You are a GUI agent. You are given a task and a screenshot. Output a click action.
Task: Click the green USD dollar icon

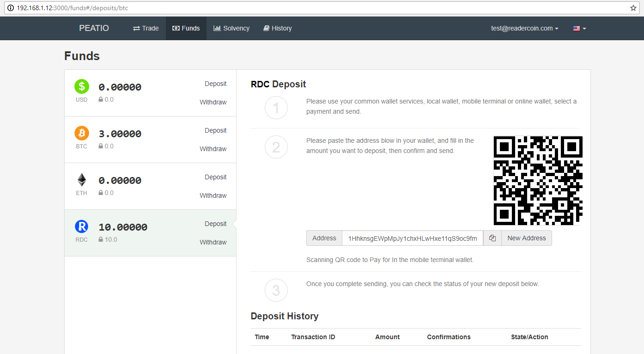(82, 86)
